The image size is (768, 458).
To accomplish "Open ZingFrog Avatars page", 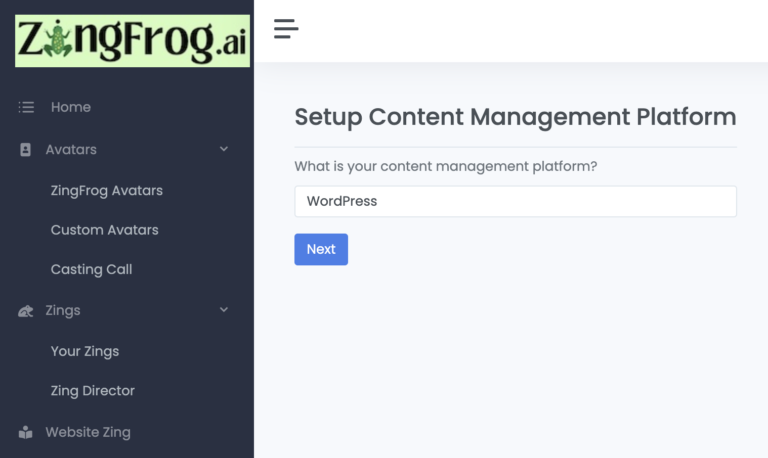I will [107, 191].
